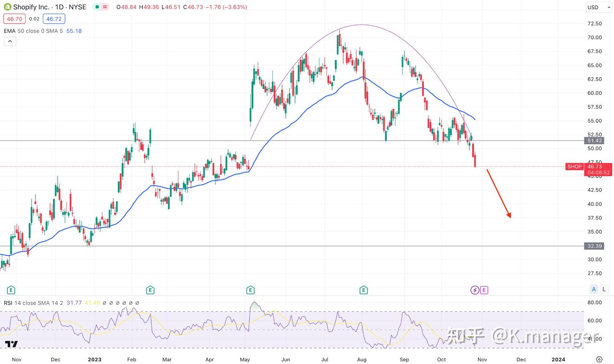The image size is (614, 364).
Task: Click the Aug label on time axis
Action: coord(362,359)
